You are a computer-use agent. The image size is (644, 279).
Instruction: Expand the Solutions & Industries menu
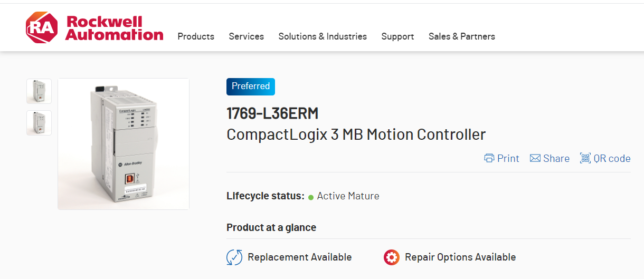click(x=323, y=36)
